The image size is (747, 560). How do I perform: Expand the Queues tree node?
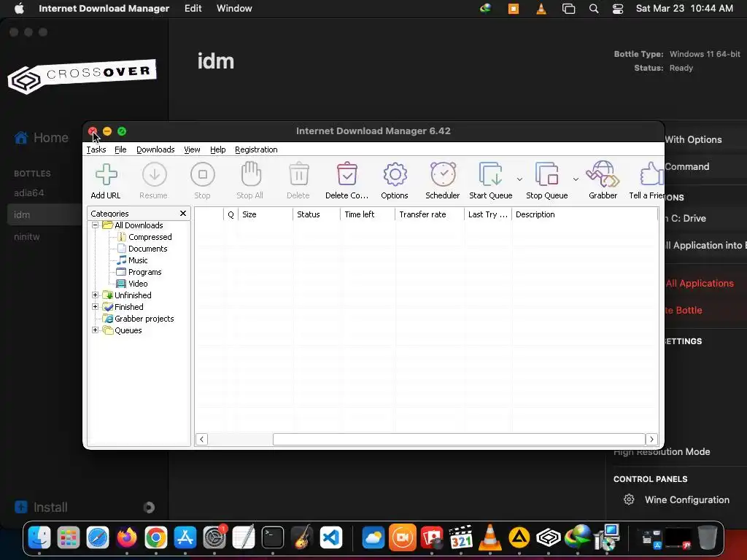coord(96,330)
